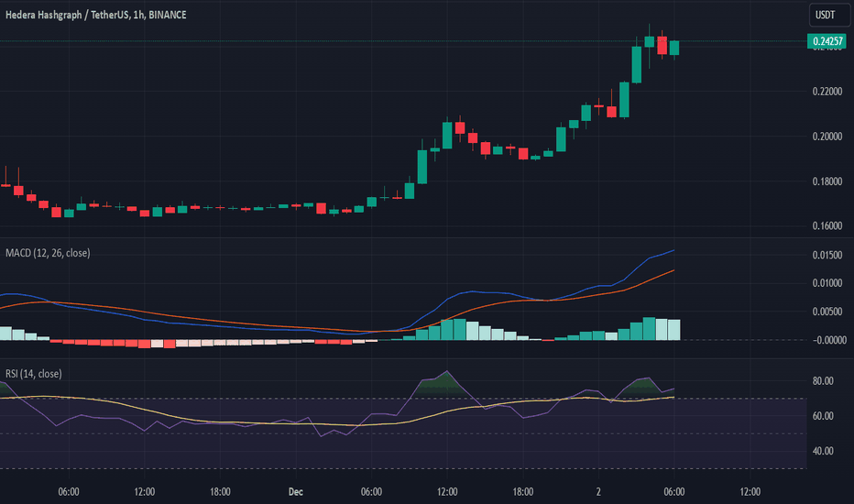The image size is (854, 504).
Task: Click the 0.22000 price axis label
Action: click(x=827, y=91)
